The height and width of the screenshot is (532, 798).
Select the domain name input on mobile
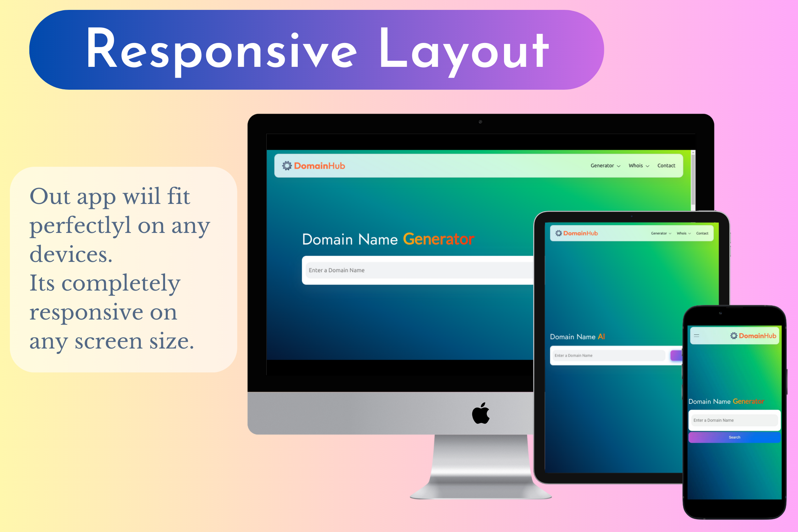(x=734, y=420)
